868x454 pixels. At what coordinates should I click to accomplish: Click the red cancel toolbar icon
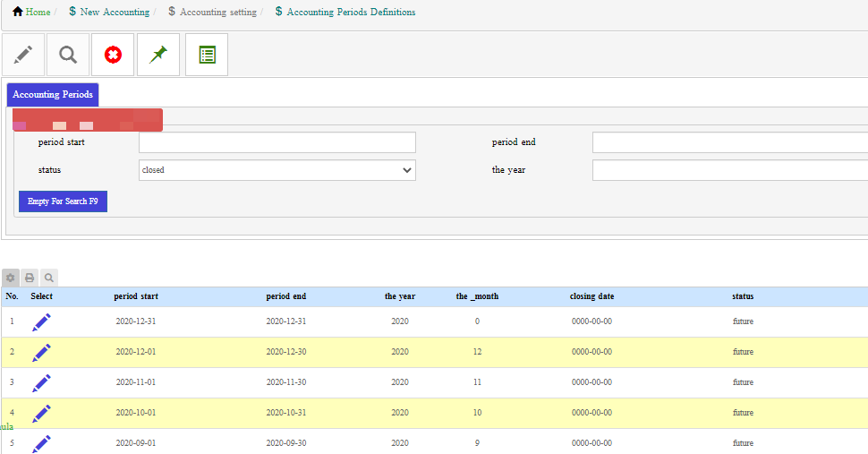point(113,55)
